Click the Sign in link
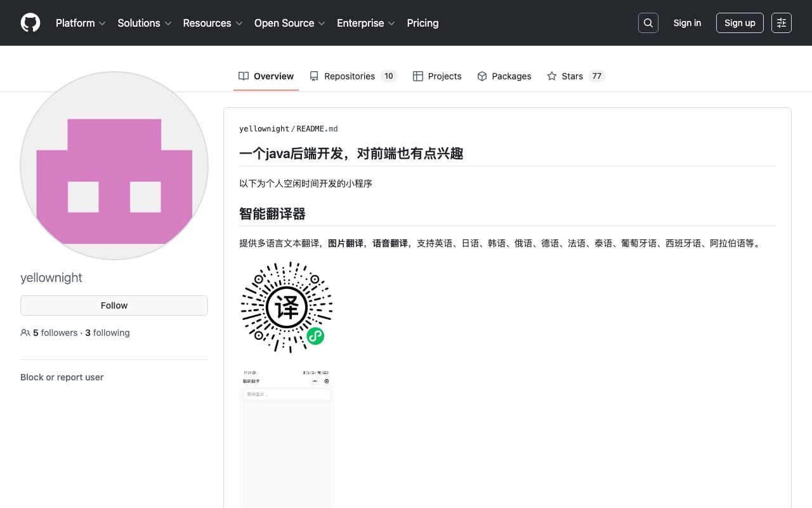The width and height of the screenshot is (812, 508). (x=687, y=23)
